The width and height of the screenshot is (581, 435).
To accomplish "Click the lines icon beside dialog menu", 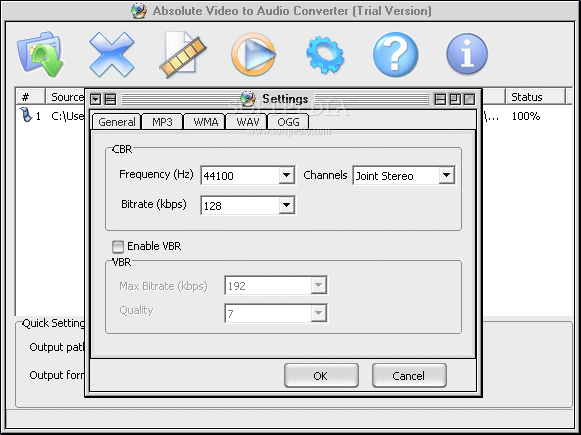I will click(110, 99).
